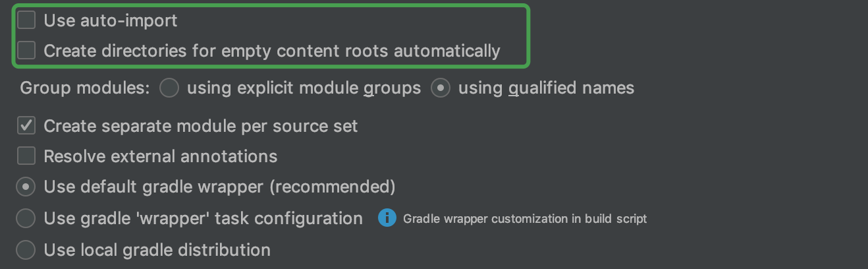Click the blue info icon
This screenshot has width=868, height=269.
point(387,218)
